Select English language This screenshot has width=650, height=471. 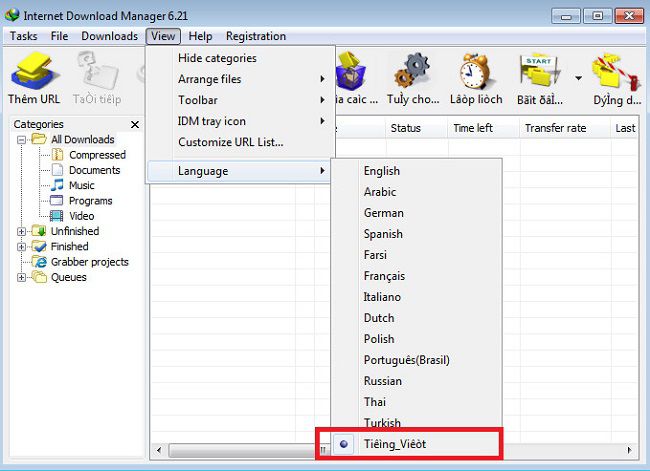pos(417,171)
